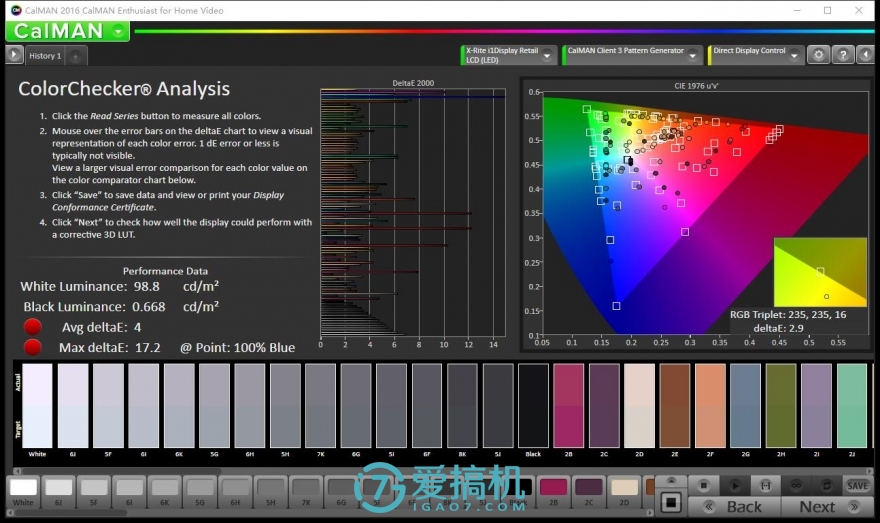
Task: Click the ColorChecker Analysis heading
Action: (124, 89)
